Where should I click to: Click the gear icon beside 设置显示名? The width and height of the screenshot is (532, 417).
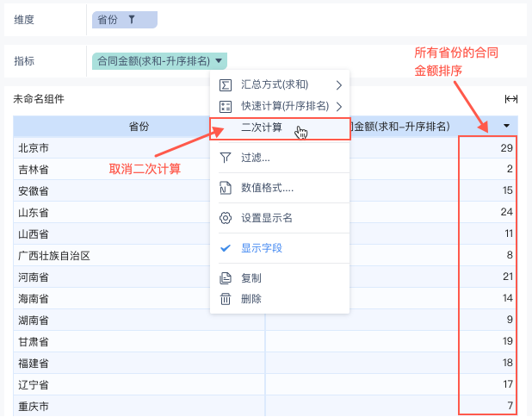226,218
